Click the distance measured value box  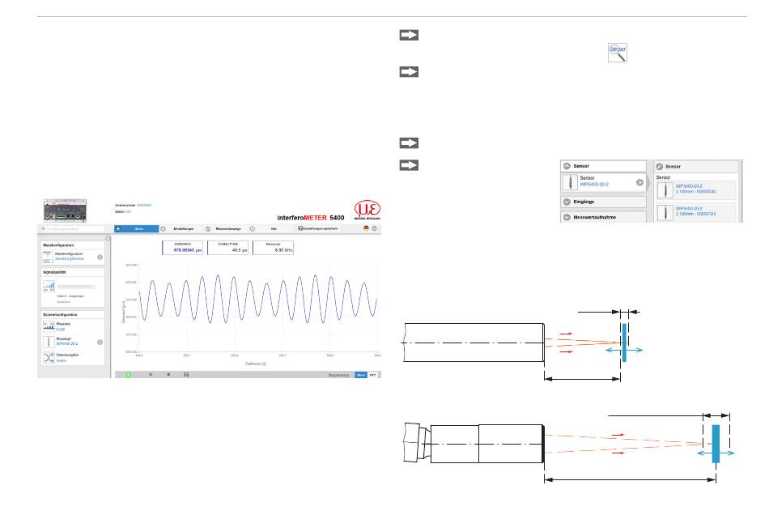click(182, 247)
